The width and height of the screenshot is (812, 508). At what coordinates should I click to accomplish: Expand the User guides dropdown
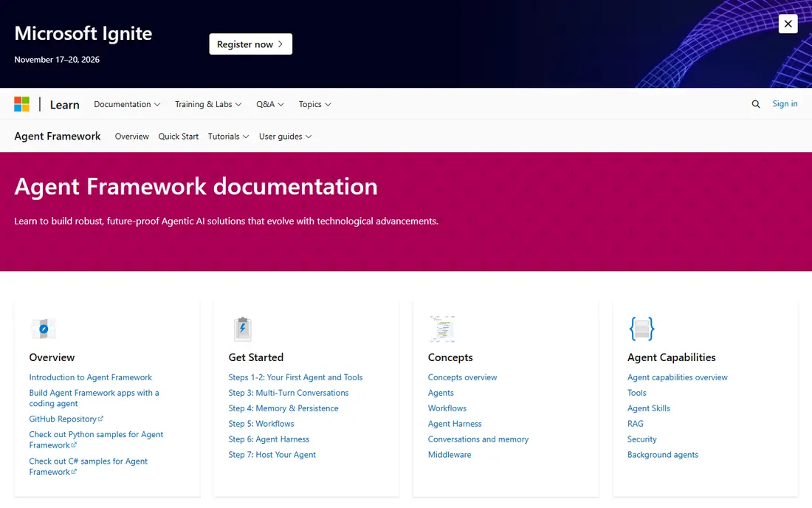(286, 136)
